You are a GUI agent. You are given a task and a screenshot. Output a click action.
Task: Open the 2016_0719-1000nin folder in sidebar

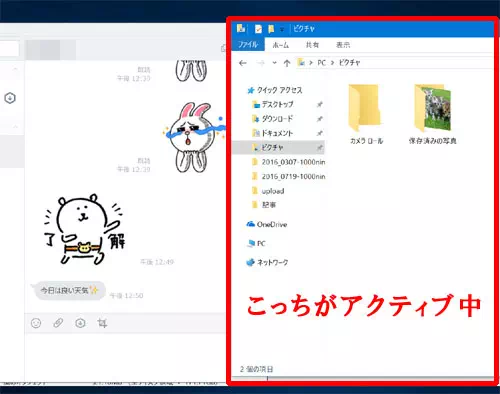(289, 176)
